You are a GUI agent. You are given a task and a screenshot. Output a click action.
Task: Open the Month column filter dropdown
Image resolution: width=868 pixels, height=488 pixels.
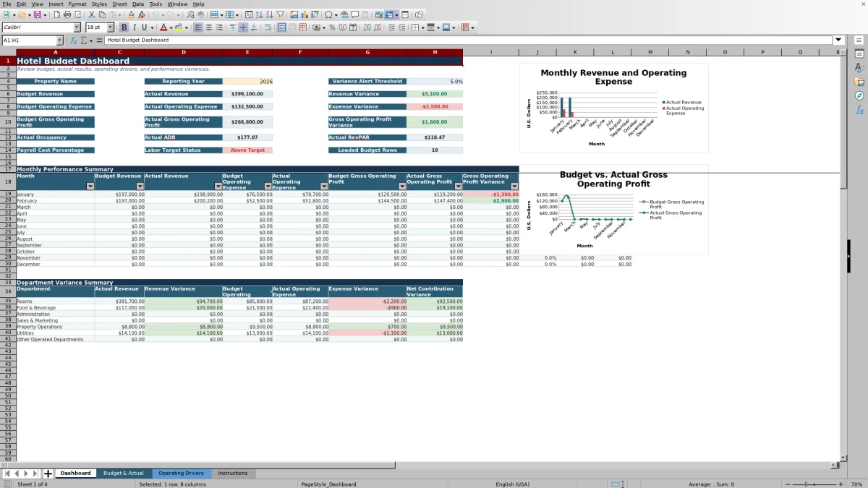pos(90,187)
